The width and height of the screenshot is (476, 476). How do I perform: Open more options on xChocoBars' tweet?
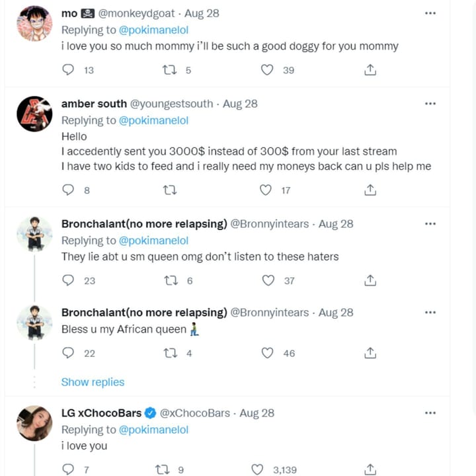point(430,413)
